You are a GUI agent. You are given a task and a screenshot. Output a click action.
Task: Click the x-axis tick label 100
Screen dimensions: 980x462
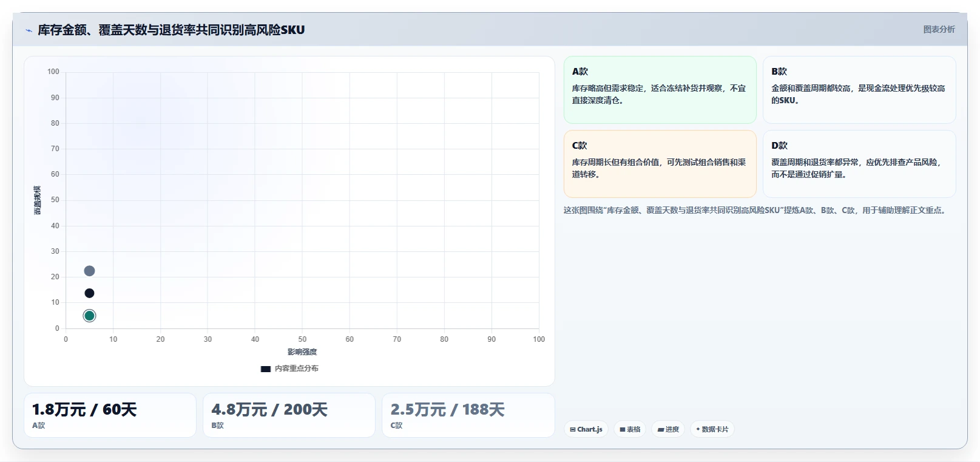pyautogui.click(x=539, y=339)
